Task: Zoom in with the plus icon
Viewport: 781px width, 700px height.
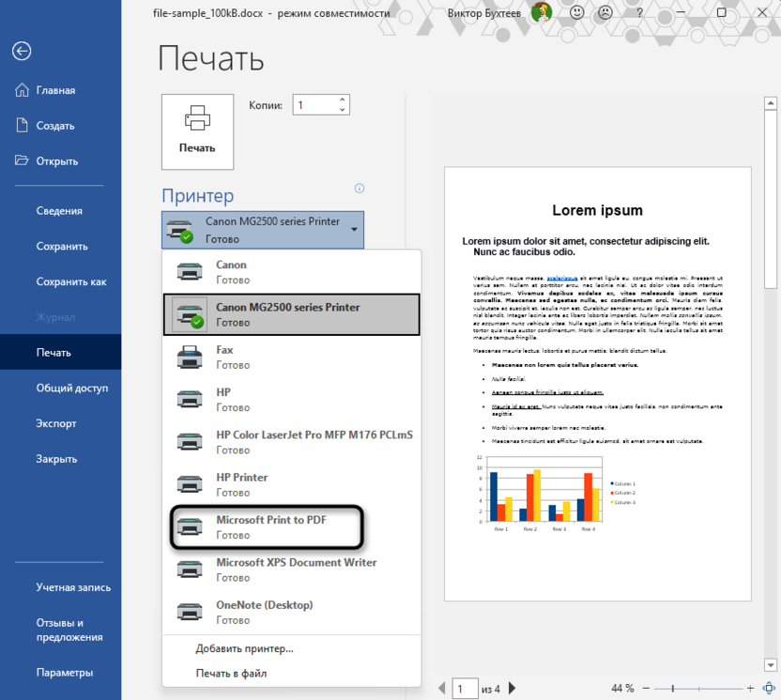Action: pos(751,688)
